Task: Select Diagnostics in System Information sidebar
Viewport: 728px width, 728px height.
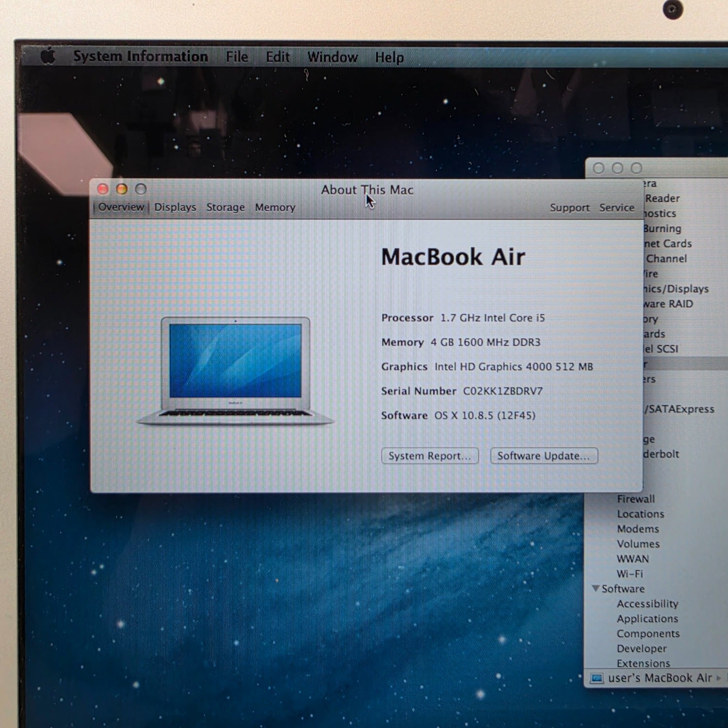Action: pos(660,214)
